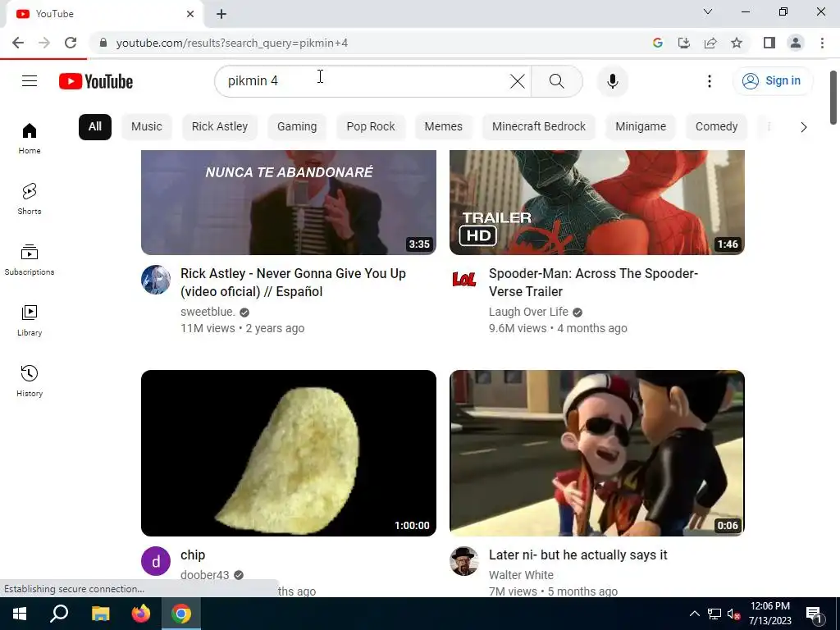Screen dimensions: 840x630
Task: Play the Spooder-Man trailer thumbnail
Action: click(597, 203)
